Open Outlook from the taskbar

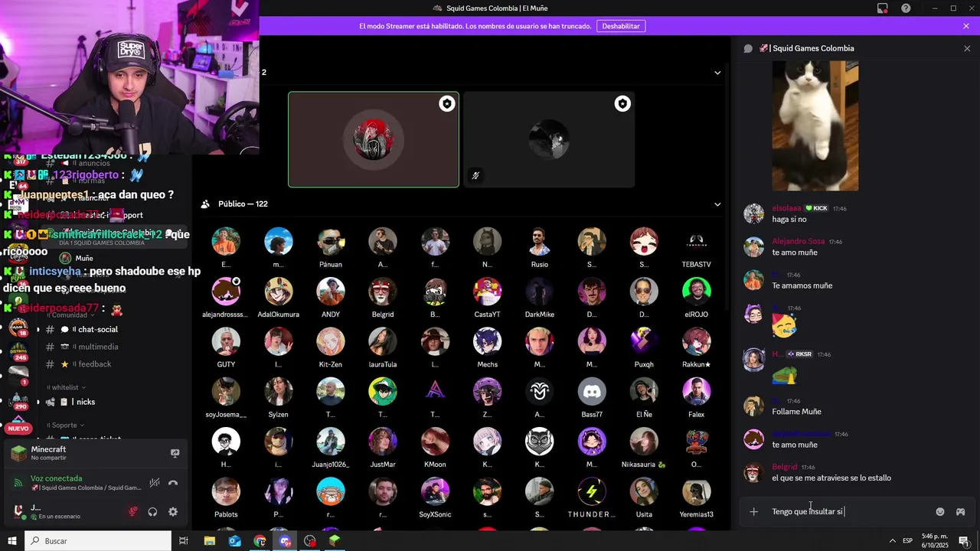235,541
